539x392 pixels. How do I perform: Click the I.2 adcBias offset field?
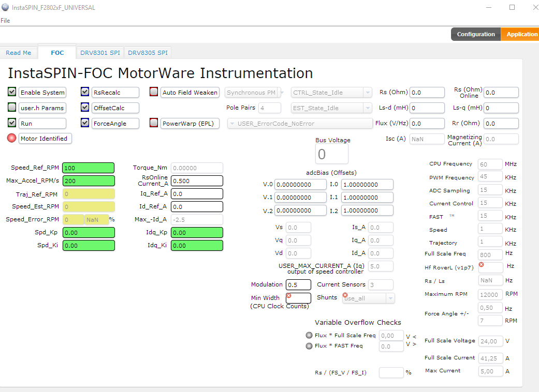pyautogui.click(x=367, y=210)
